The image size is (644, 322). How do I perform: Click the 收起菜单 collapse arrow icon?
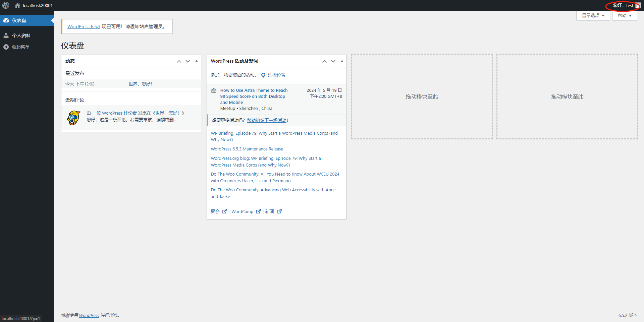[x=6, y=47]
